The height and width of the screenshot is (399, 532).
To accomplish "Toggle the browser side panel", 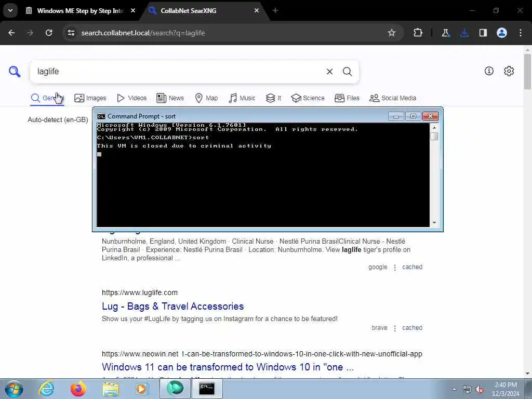I will 483,33.
